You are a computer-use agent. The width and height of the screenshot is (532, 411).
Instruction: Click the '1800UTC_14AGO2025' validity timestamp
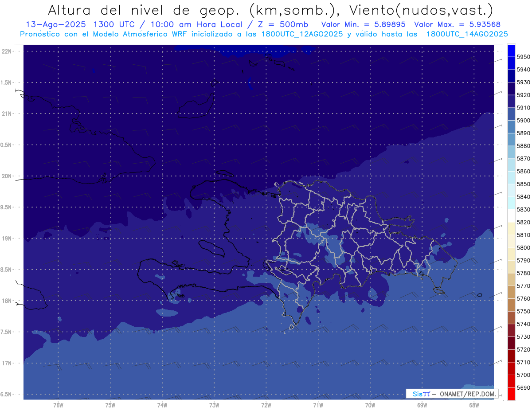467,34
